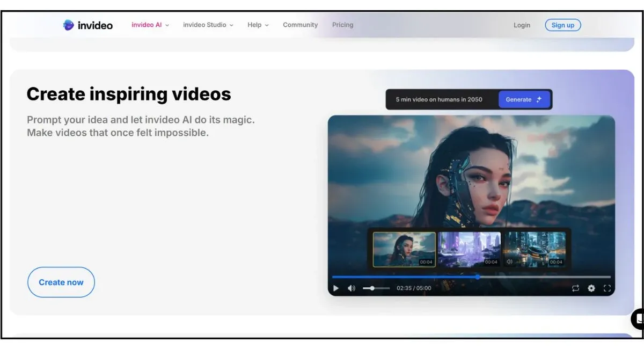
Task: Toggle loop icon in video player
Action: 575,288
